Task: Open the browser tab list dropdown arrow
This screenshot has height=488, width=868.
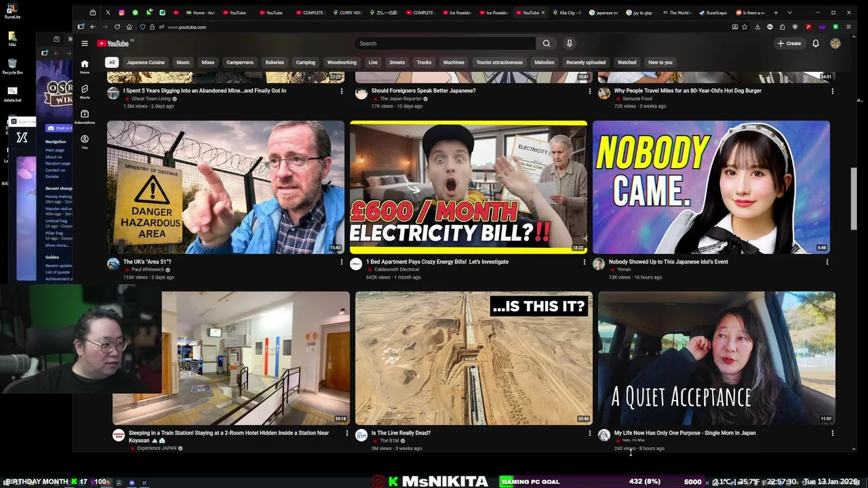Action: tap(789, 12)
